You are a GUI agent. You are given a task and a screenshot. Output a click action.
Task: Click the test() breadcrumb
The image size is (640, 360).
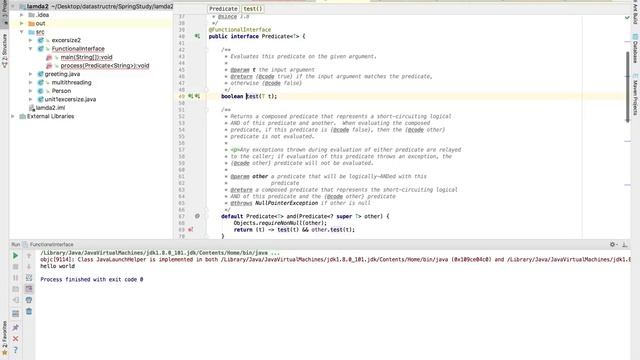(253, 9)
